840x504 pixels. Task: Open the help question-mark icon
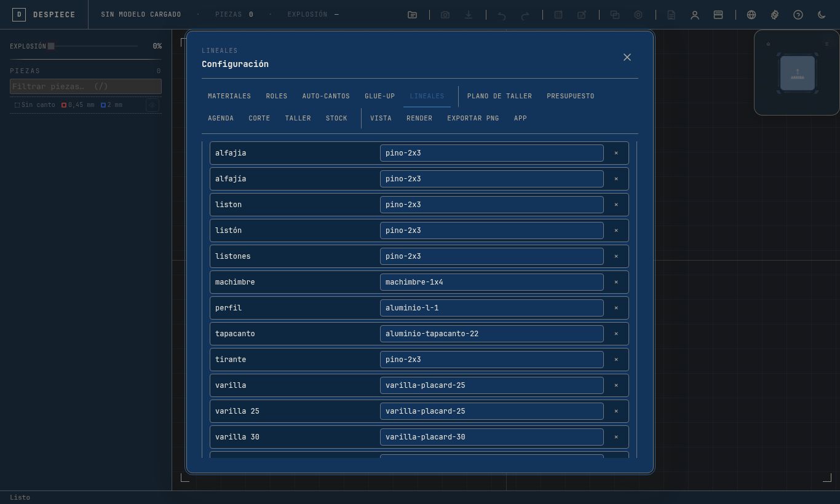(798, 15)
